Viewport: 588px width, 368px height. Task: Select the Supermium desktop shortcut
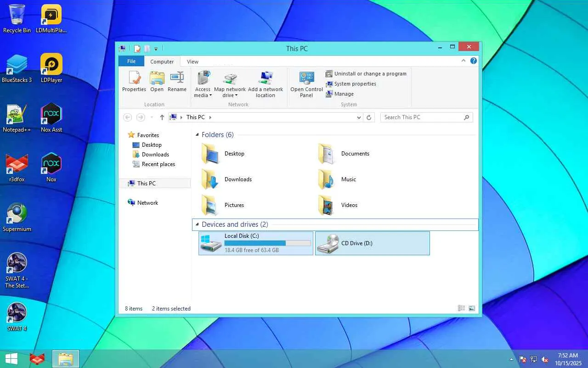pyautogui.click(x=17, y=218)
